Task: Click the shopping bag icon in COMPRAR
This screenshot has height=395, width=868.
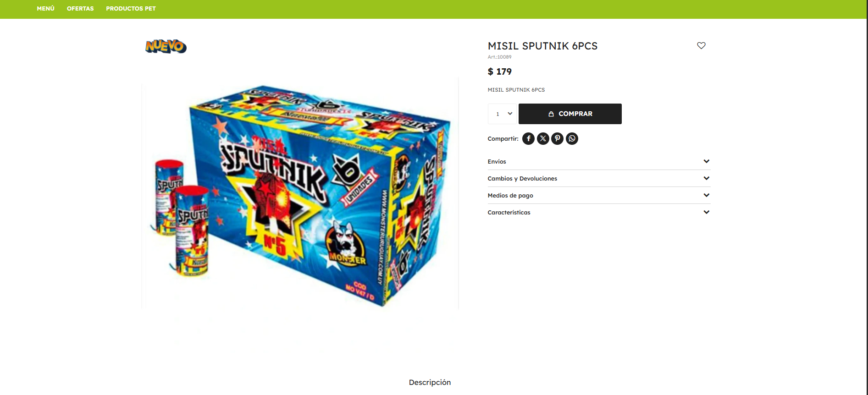Action: click(551, 114)
